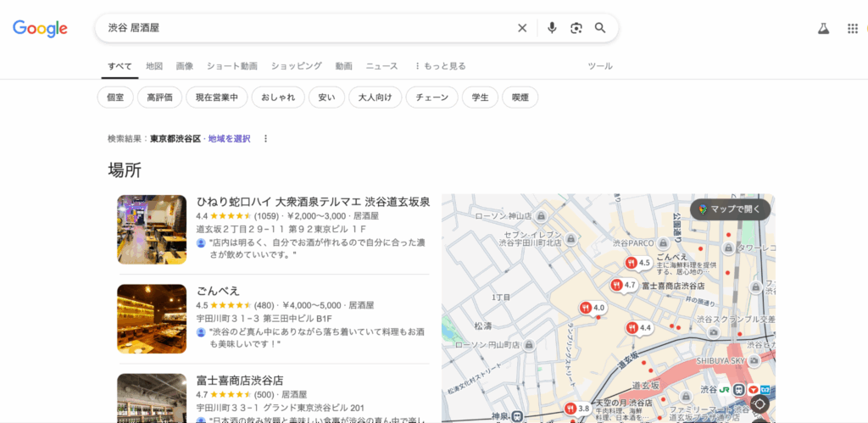Open Google apps grid icon

pyautogui.click(x=853, y=28)
